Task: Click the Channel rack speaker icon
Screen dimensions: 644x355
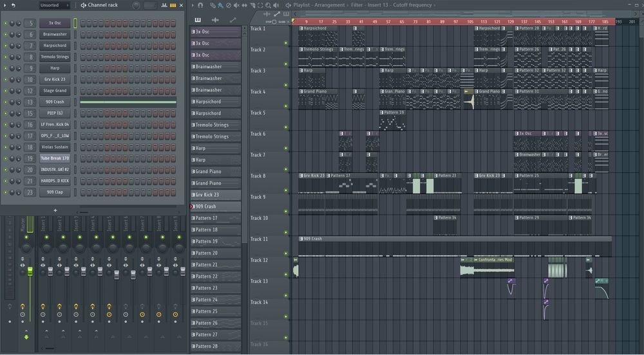Action: (83, 5)
